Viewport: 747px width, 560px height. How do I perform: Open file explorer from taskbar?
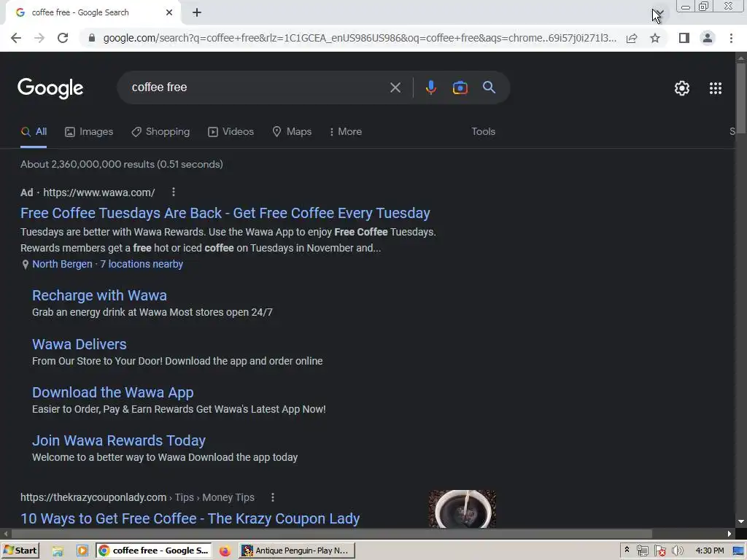point(58,551)
